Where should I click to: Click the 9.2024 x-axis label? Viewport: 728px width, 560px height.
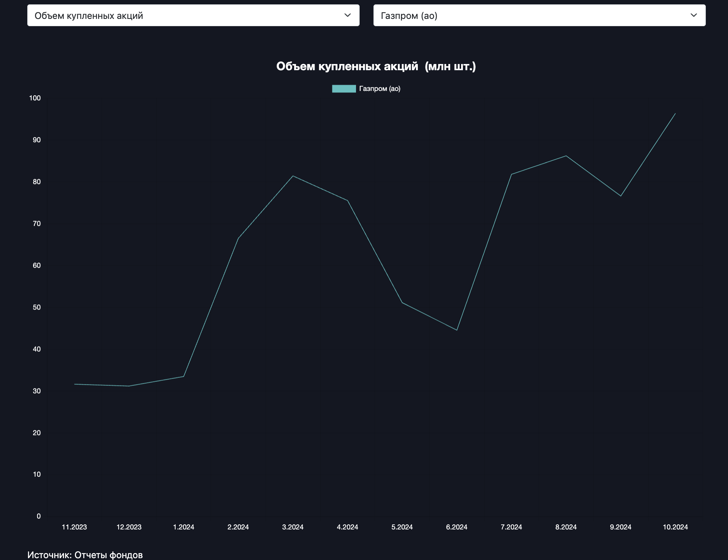click(620, 527)
